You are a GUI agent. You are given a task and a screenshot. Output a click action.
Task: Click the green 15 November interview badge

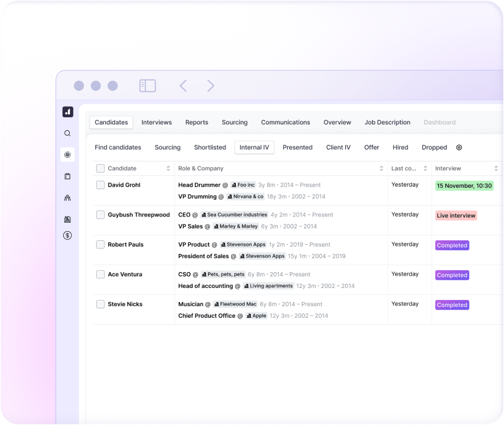click(464, 186)
